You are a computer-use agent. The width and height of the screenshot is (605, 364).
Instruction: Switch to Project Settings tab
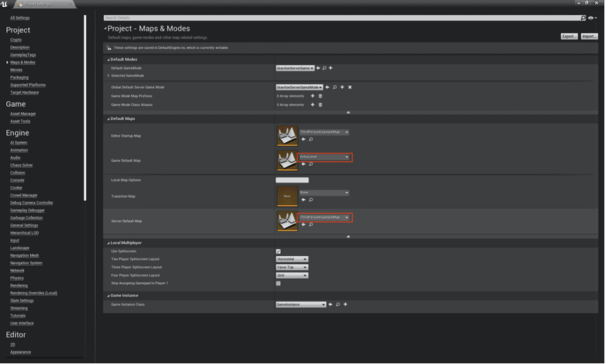point(43,4)
